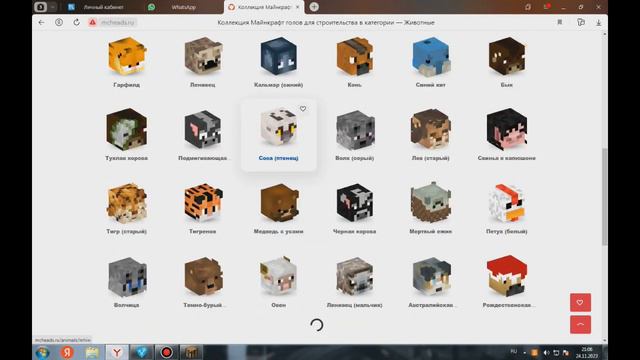Open the file explorer taskbar icon
This screenshot has width=640, height=360.
point(92,352)
